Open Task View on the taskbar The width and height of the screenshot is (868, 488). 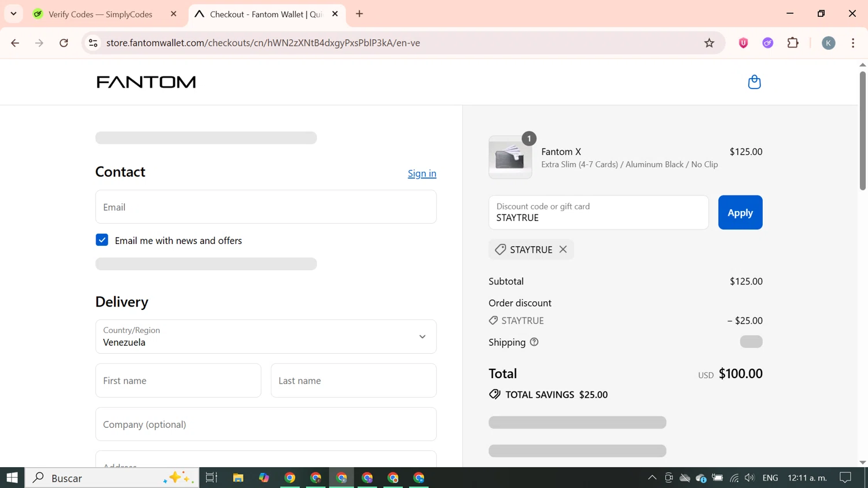point(211,478)
